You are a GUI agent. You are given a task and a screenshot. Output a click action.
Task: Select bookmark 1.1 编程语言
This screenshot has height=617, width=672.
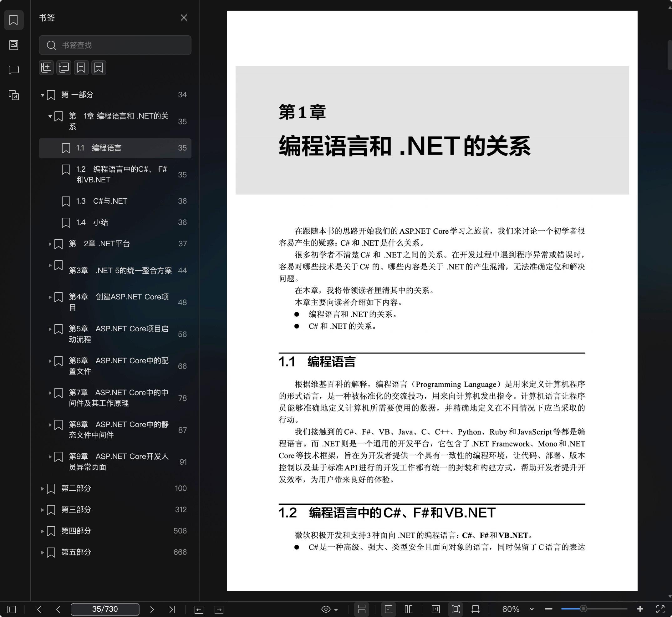pos(115,148)
